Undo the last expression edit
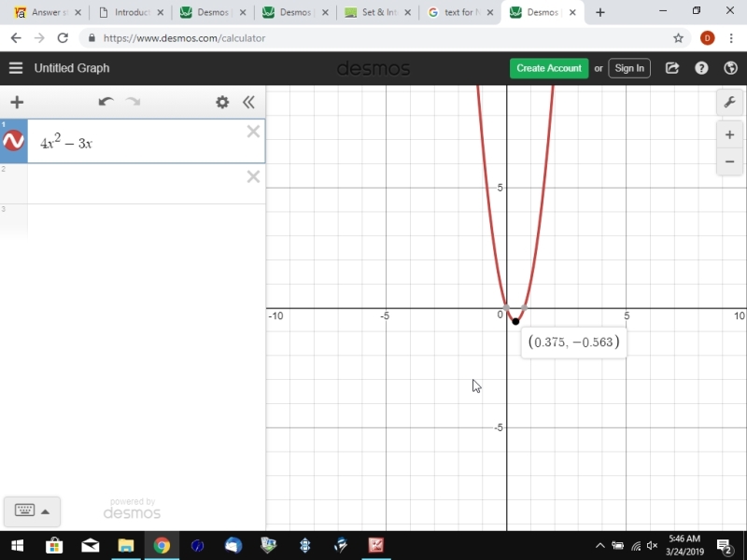 [x=106, y=102]
